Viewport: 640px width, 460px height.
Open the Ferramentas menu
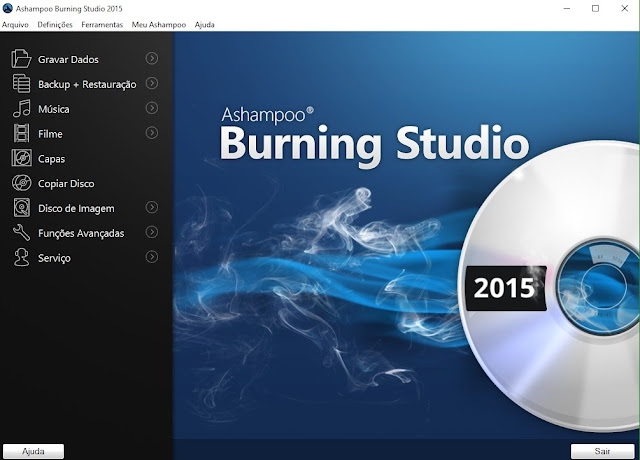[102, 25]
